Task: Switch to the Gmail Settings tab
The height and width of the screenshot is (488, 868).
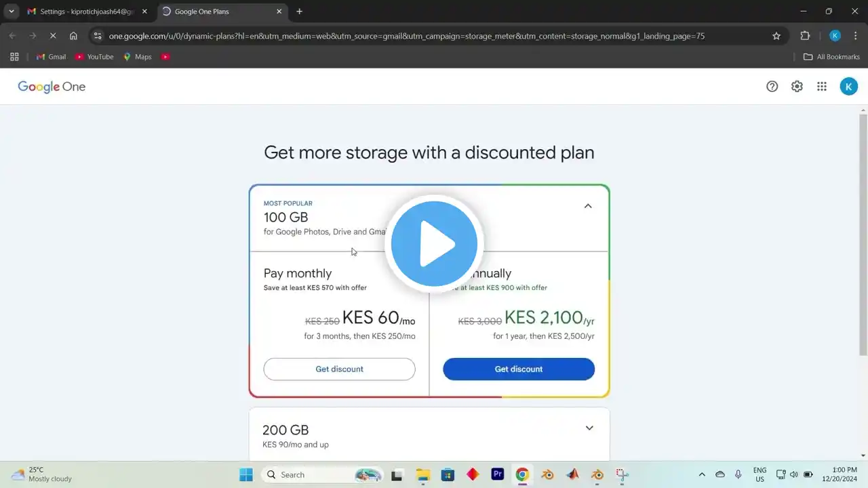Action: point(87,12)
